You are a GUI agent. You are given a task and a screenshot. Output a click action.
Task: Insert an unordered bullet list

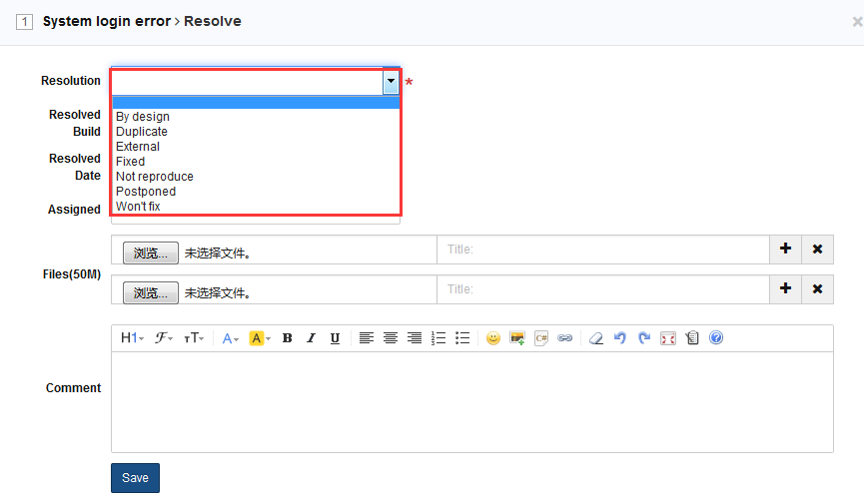click(x=462, y=338)
